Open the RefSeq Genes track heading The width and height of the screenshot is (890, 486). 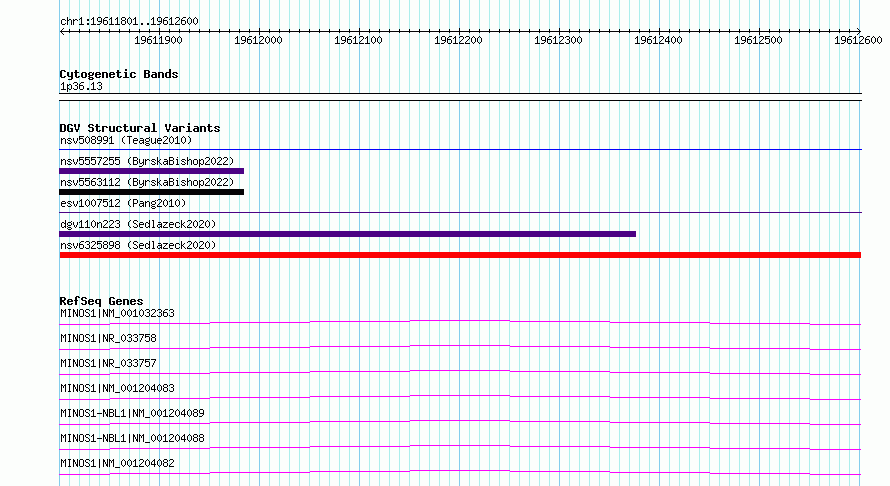click(102, 301)
